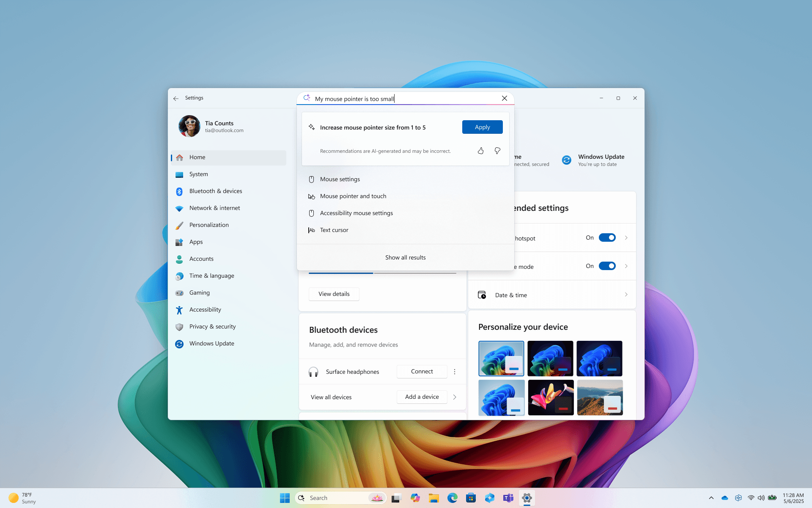812x508 pixels.
Task: Click thumbs up icon on AI recommendation
Action: 480,151
